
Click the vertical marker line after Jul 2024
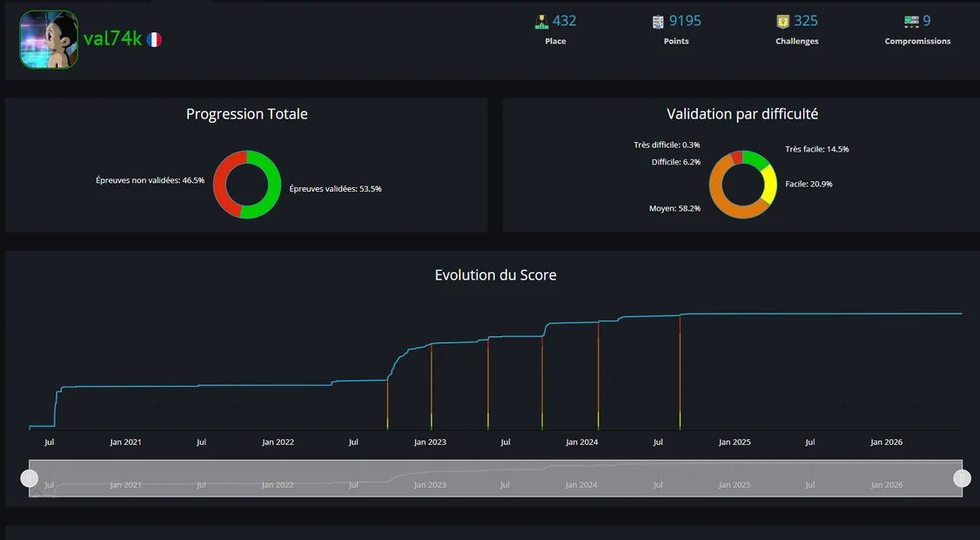coord(680,373)
